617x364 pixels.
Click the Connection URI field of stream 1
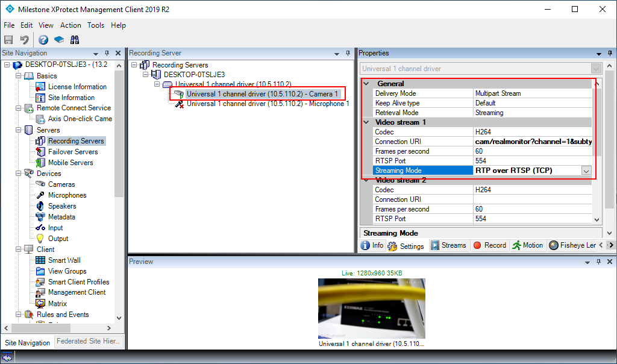[532, 142]
